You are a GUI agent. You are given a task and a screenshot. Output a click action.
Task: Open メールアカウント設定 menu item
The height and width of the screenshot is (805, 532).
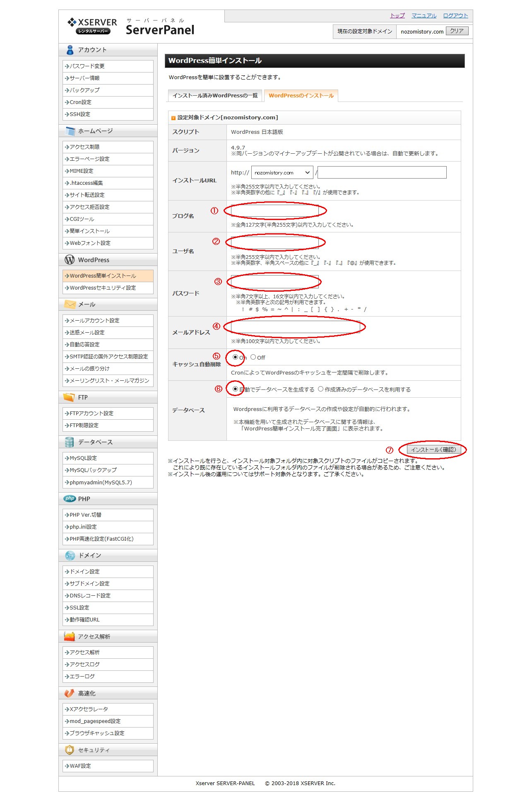pyautogui.click(x=108, y=320)
